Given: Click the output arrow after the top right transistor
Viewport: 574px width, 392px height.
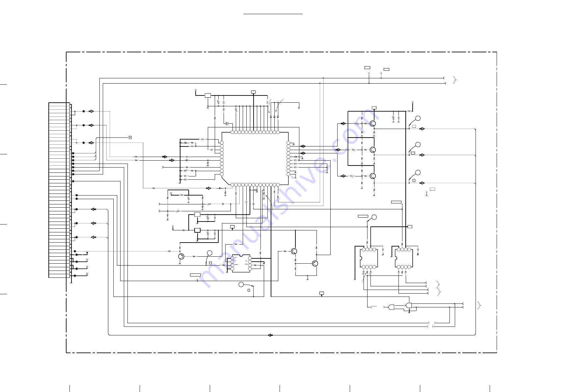Looking at the screenshot, I should [422, 129].
